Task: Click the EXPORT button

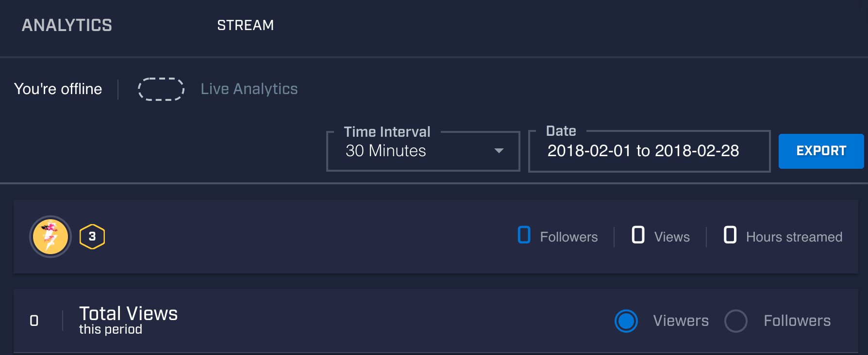Action: point(821,151)
